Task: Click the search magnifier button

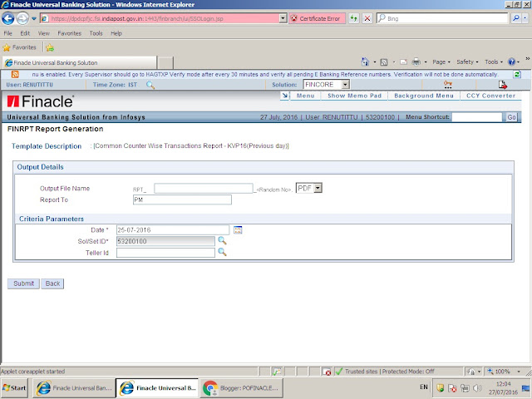Action: (x=516, y=18)
